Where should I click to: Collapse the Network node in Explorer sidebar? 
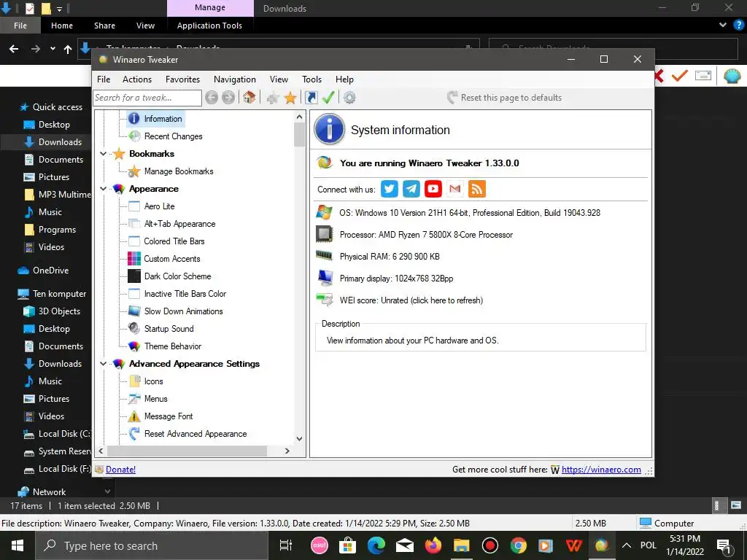[107, 491]
